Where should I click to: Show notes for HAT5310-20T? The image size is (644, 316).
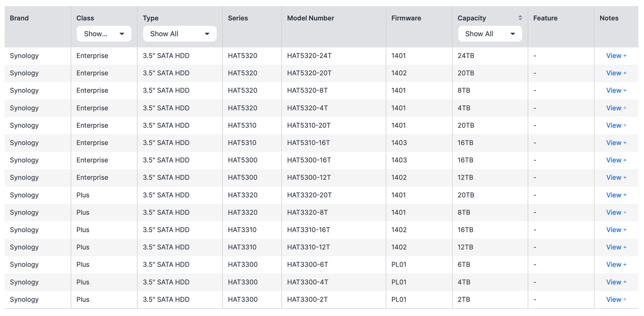click(x=616, y=125)
